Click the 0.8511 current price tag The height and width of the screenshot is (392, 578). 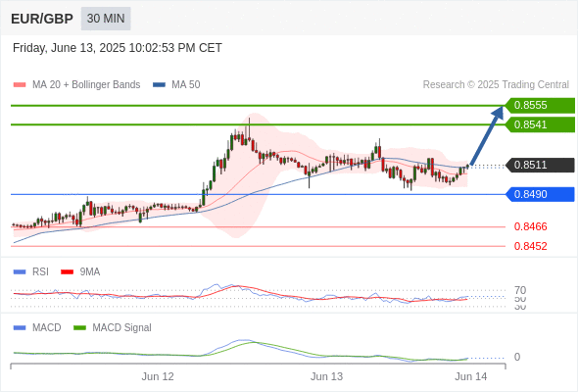pyautogui.click(x=540, y=165)
